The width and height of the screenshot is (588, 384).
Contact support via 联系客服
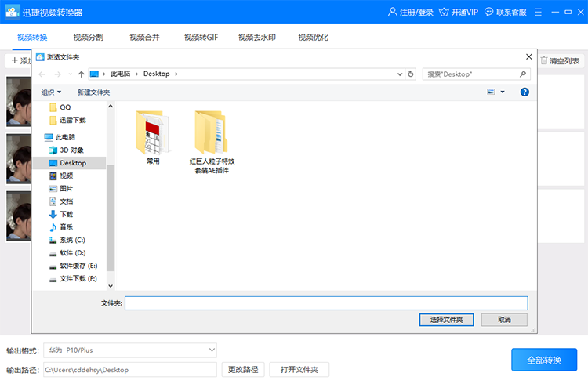(x=506, y=12)
